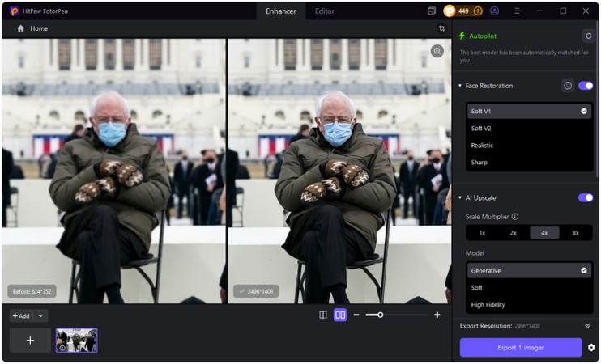The height and width of the screenshot is (364, 601).
Task: Select the Generative upscale model
Action: 530,271
